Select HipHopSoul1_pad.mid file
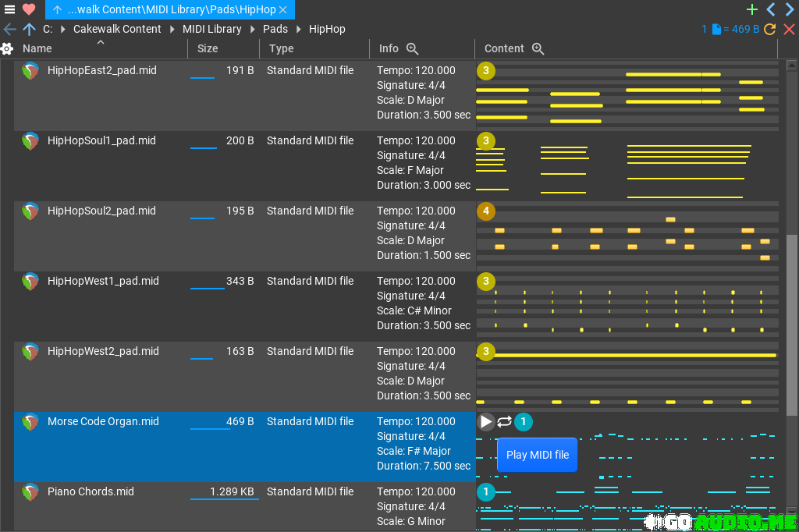This screenshot has width=799, height=532. click(101, 140)
